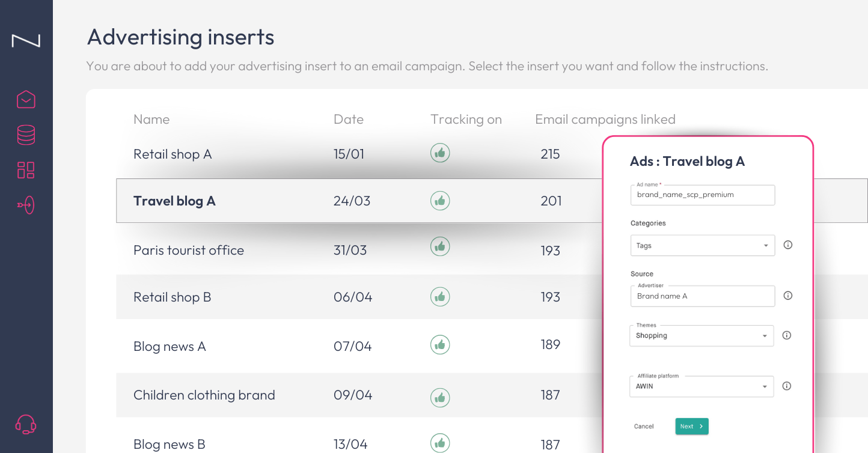Open the Affiliate platform dropdown showing AWIN
This screenshot has width=868, height=453.
[x=701, y=386]
